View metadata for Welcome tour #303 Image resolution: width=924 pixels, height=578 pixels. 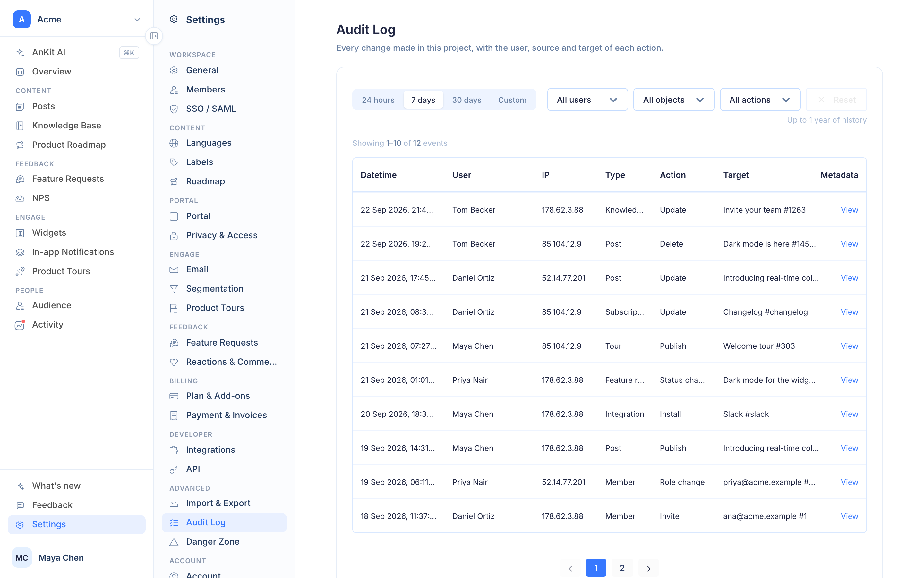[x=849, y=346]
